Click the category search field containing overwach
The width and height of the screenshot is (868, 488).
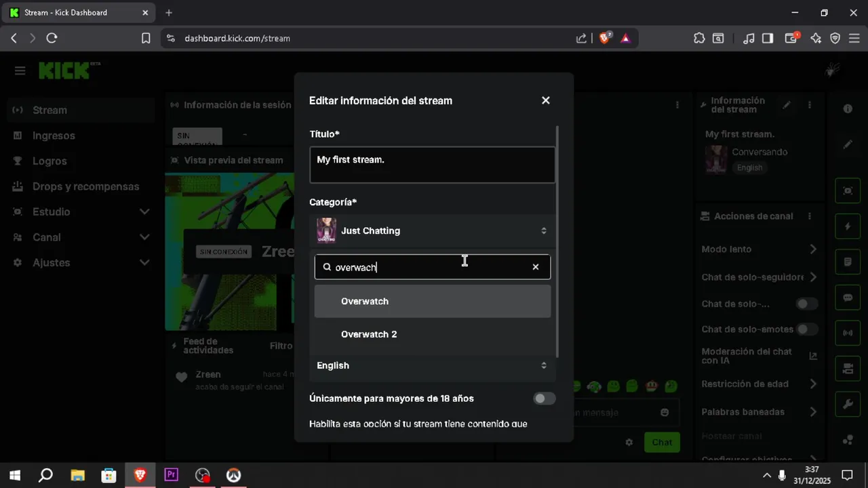(432, 267)
